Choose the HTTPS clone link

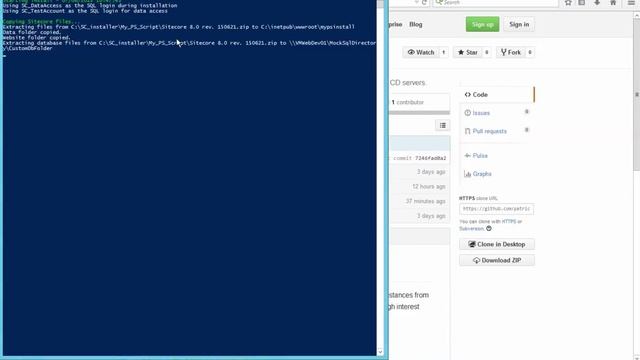509,222
